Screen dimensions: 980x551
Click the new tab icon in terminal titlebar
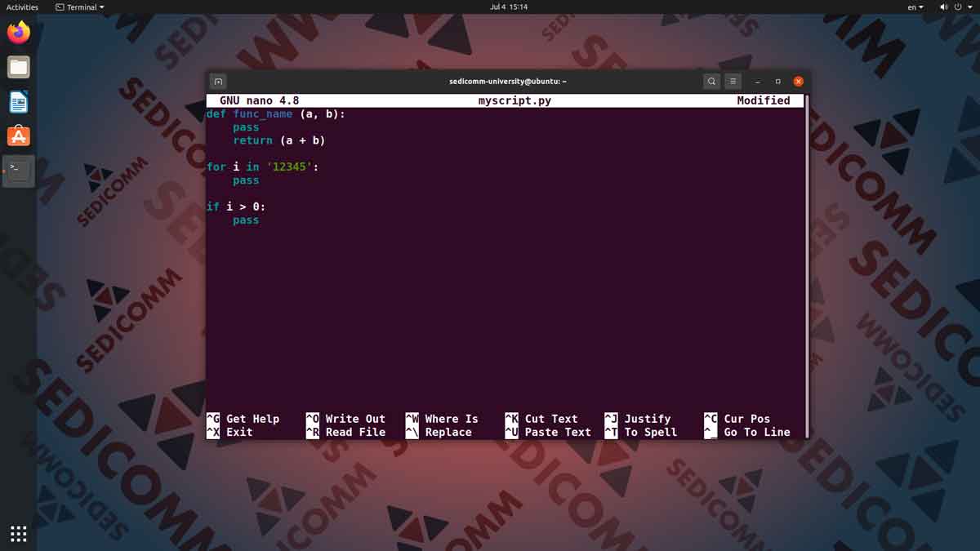tap(218, 82)
